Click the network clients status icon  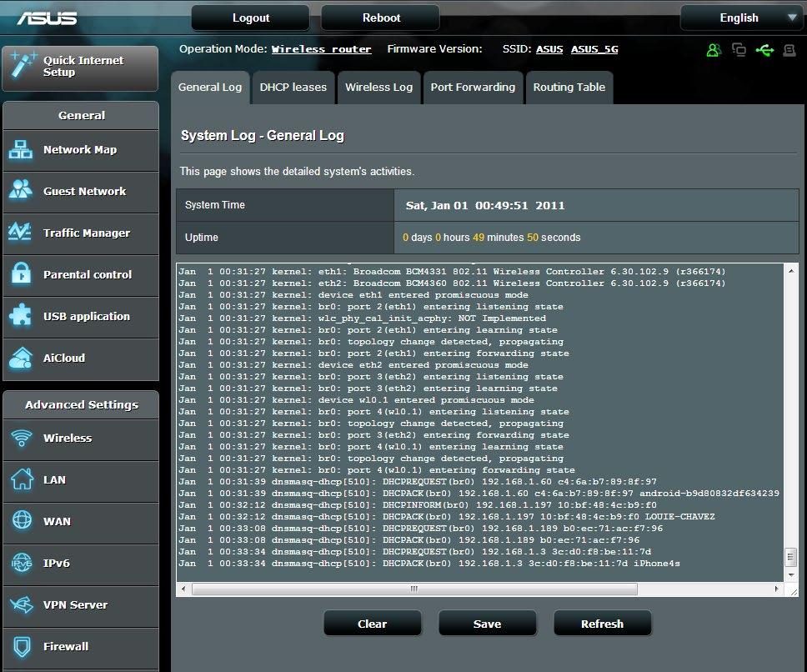[739, 50]
